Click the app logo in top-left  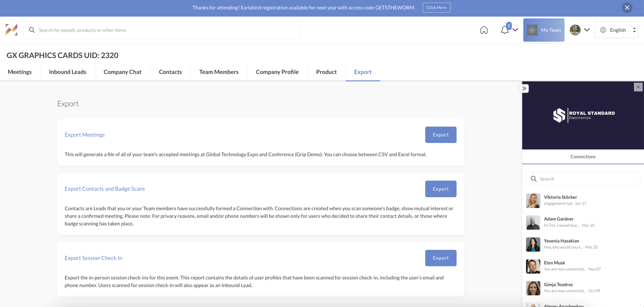click(11, 30)
